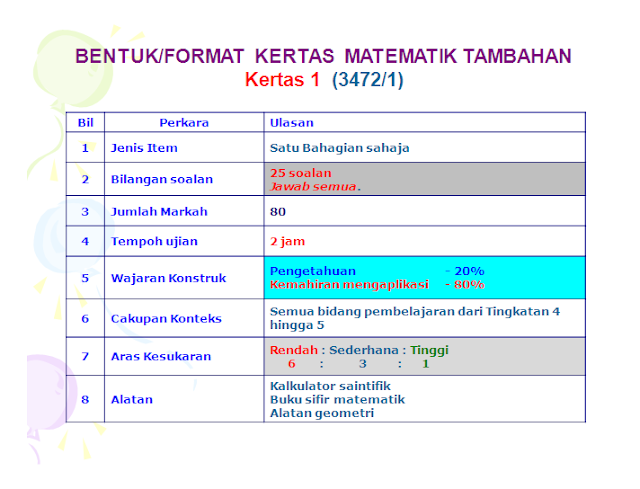Click 'Alatan geometri' text
This screenshot has height=489, width=640.
322,413
